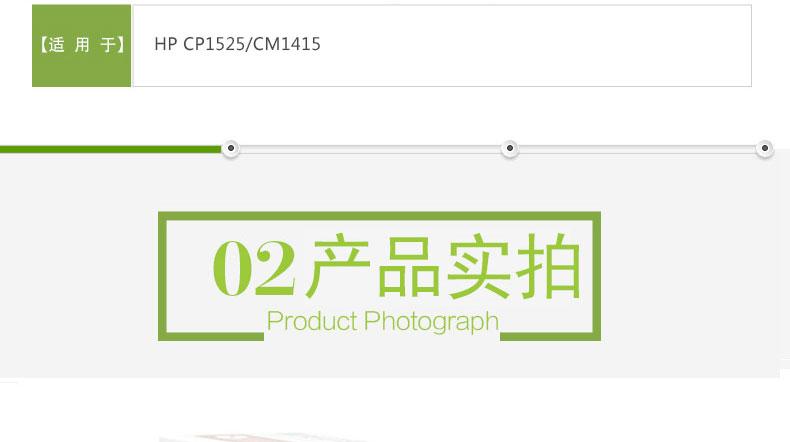Click the green frame's top border
The width and height of the screenshot is (790, 442).
click(x=379, y=216)
